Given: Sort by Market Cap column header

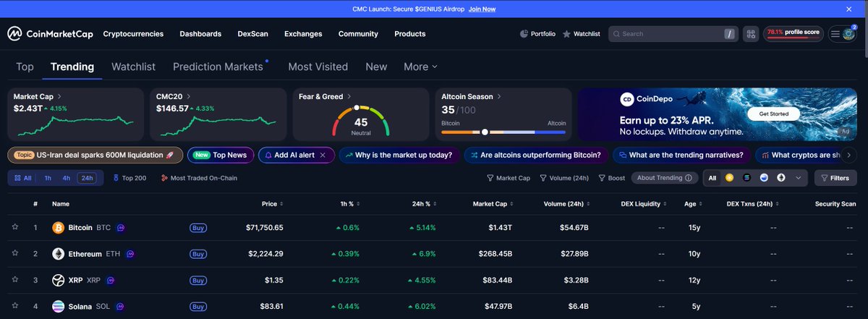Looking at the screenshot, I should [x=492, y=204].
